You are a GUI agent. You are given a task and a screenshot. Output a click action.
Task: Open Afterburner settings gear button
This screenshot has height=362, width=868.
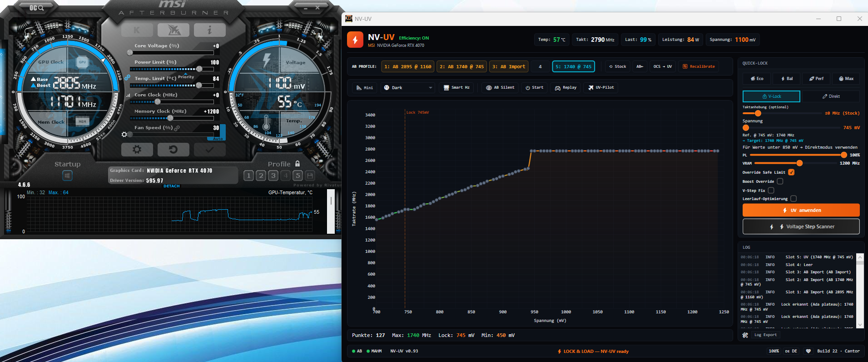point(137,149)
